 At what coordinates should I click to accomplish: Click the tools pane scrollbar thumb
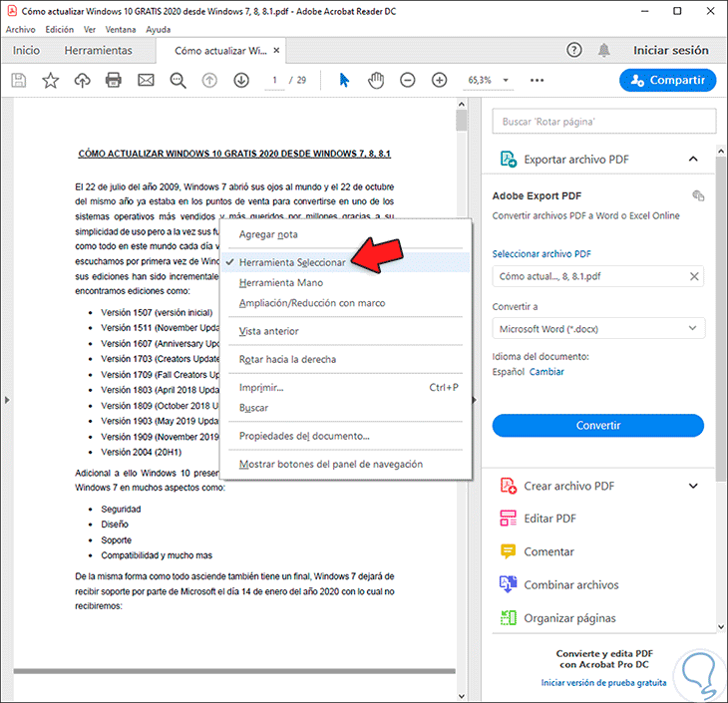(x=721, y=318)
